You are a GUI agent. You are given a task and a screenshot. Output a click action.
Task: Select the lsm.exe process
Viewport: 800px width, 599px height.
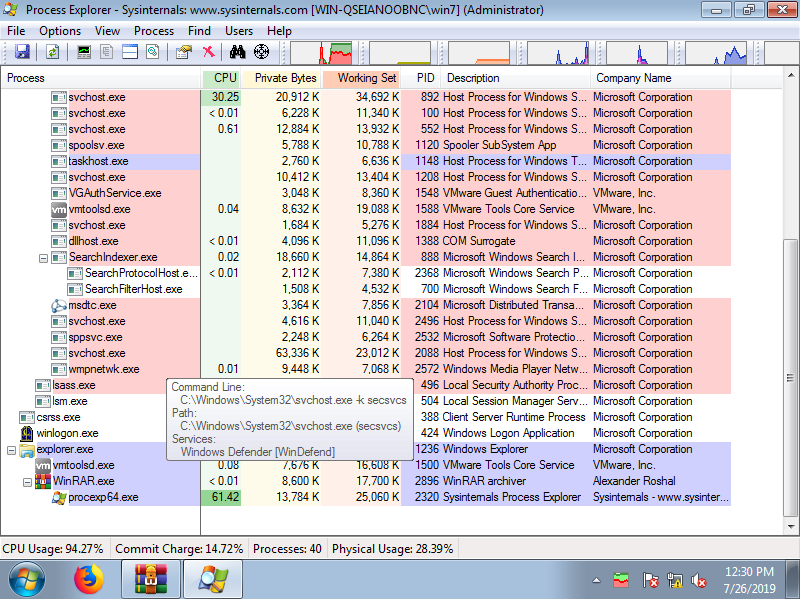70,401
